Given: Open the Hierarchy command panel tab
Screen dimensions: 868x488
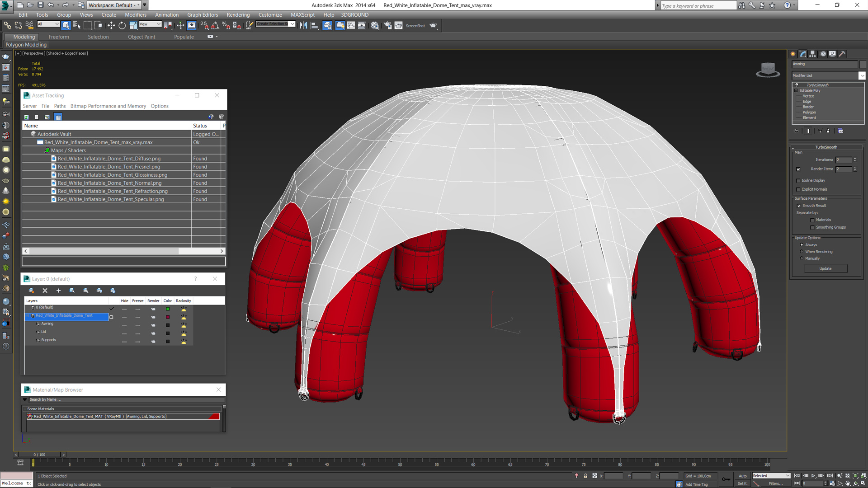Looking at the screenshot, I should tap(812, 54).
